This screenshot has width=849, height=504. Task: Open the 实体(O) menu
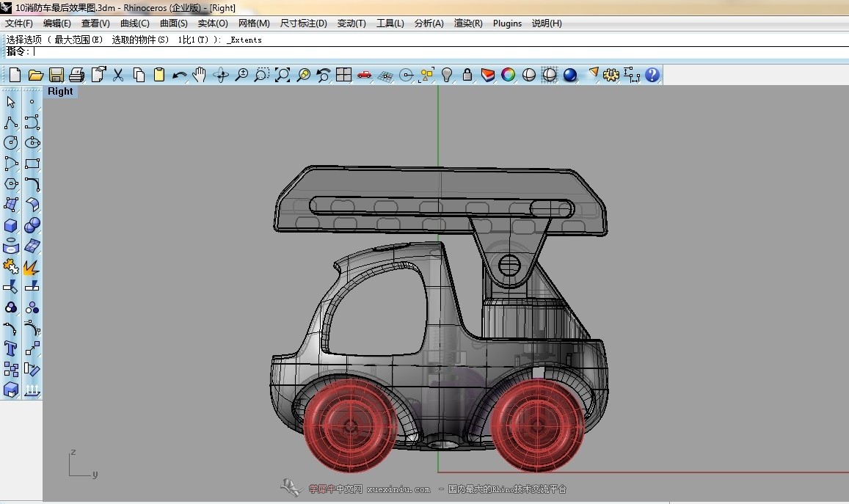point(213,23)
